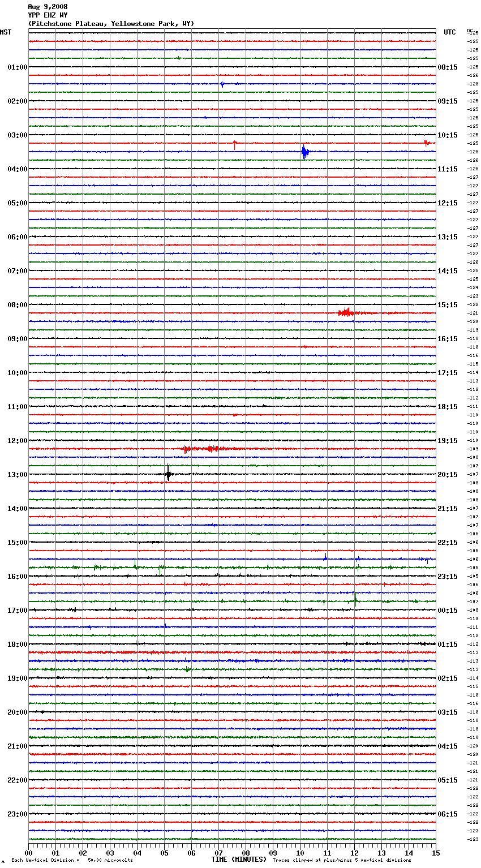Click the date text "Aug 9,2008"
Image resolution: width=481 pixels, height=868 pixels.
pyautogui.click(x=48, y=7)
